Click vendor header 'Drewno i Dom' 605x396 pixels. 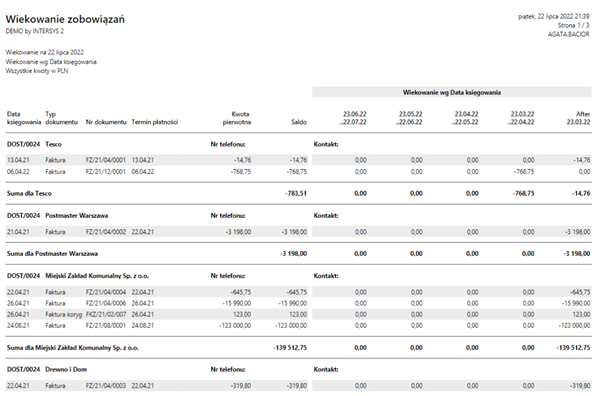pyautogui.click(x=66, y=369)
